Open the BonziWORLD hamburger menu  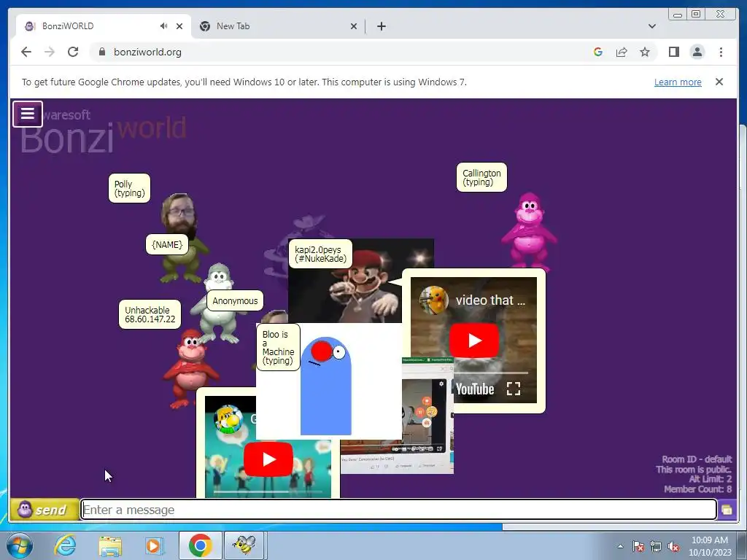(28, 114)
